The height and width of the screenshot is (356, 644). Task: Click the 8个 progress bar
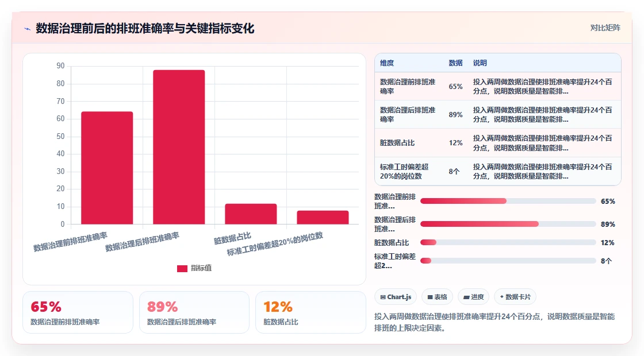508,261
